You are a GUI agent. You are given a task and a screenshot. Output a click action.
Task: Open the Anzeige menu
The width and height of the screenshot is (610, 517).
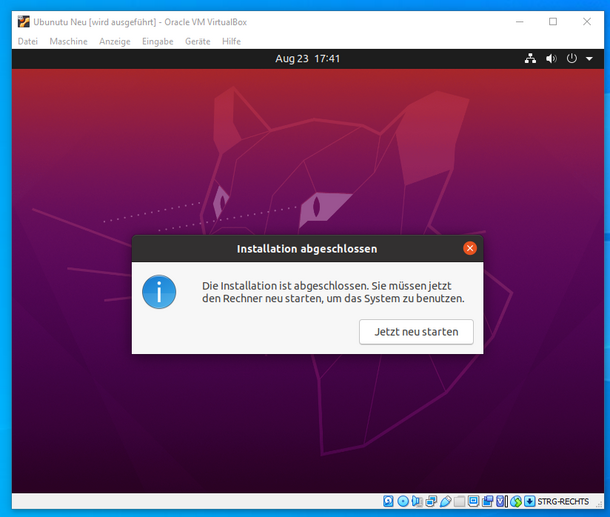(x=114, y=41)
